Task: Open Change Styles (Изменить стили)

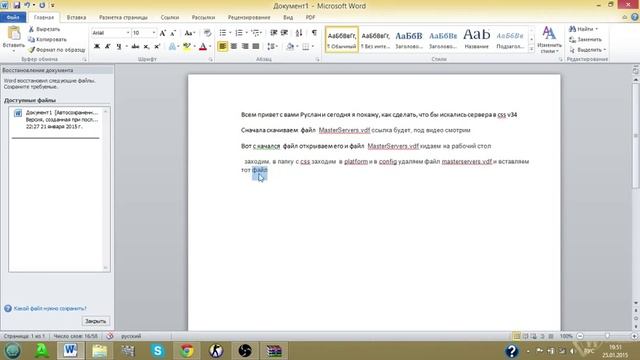Action: pyautogui.click(x=549, y=40)
